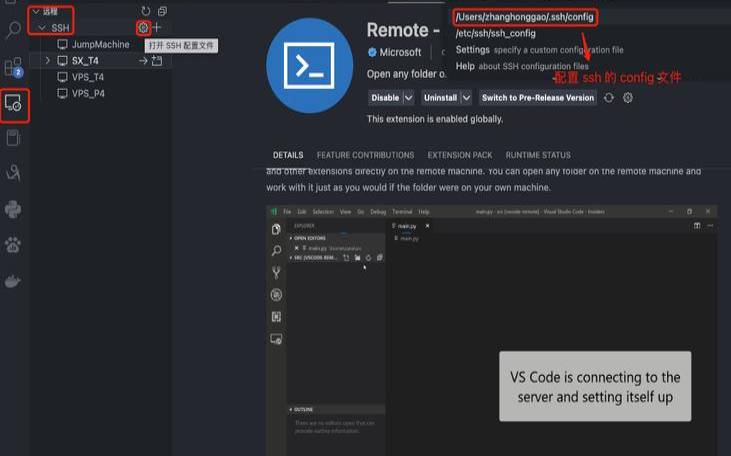Open the Baidu paw icon view
Screen dimensions: 731x456
[x=13, y=244]
